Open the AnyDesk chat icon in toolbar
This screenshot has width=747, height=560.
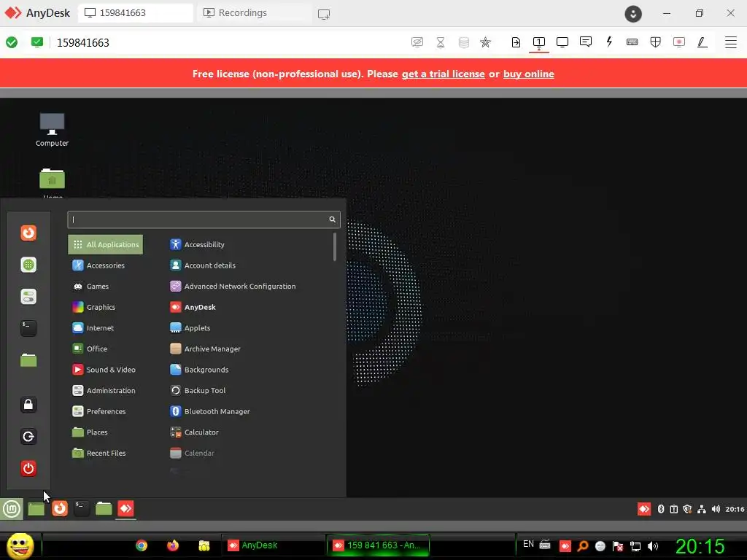pos(586,42)
